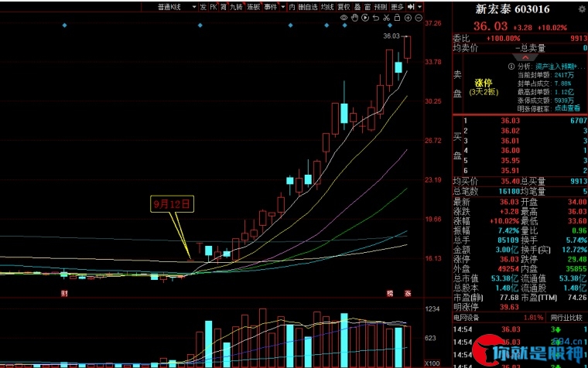Open settings gear beside stock name
The width and height of the screenshot is (588, 368).
[582, 9]
